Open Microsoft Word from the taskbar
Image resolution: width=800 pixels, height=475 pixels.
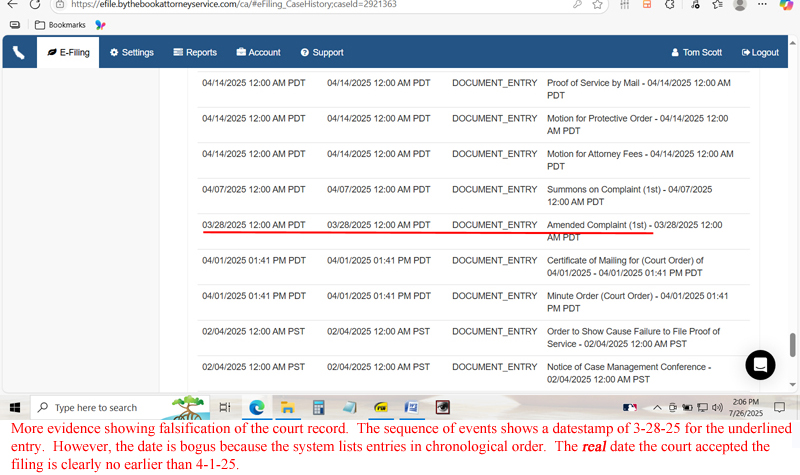pyautogui.click(x=411, y=407)
